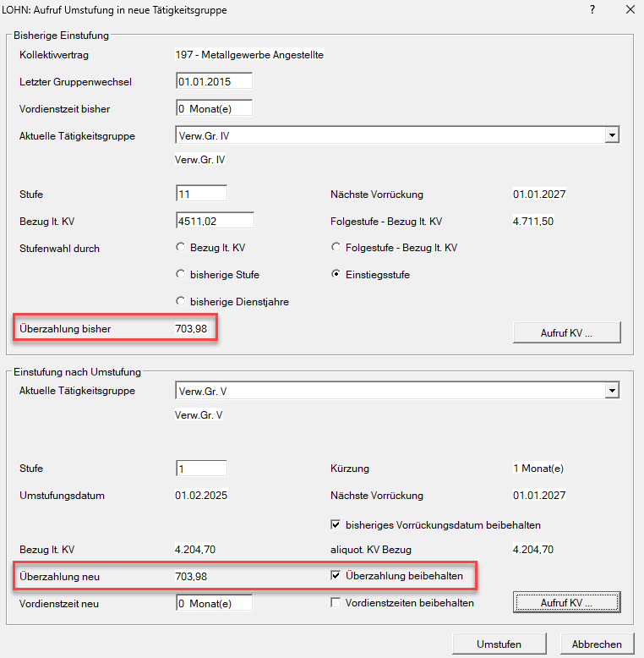Enable 'Vordienstzeiten beibehalten' checkbox
The width and height of the screenshot is (644, 658).
pos(336,603)
